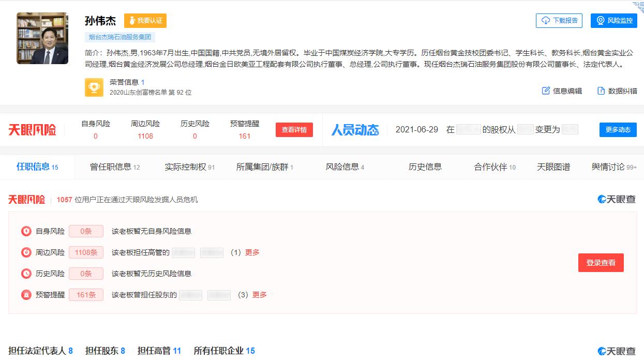Click the 0条 badge next to 自身风险

(86, 231)
